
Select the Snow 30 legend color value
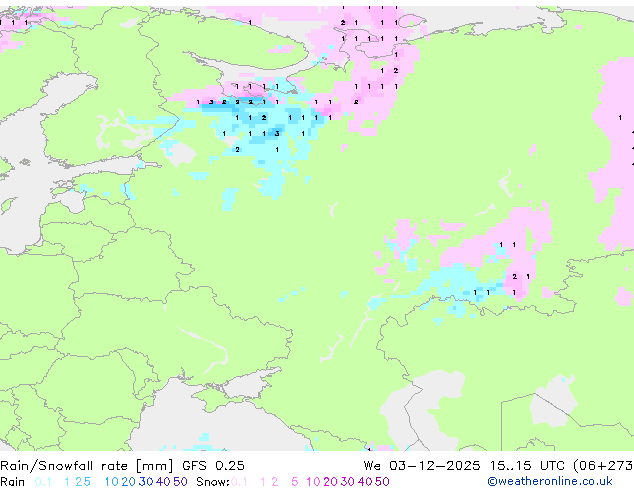tap(347, 482)
